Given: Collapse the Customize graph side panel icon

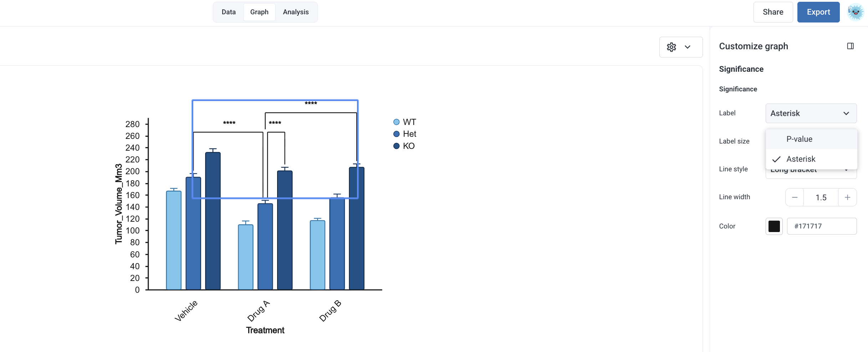Looking at the screenshot, I should 851,46.
